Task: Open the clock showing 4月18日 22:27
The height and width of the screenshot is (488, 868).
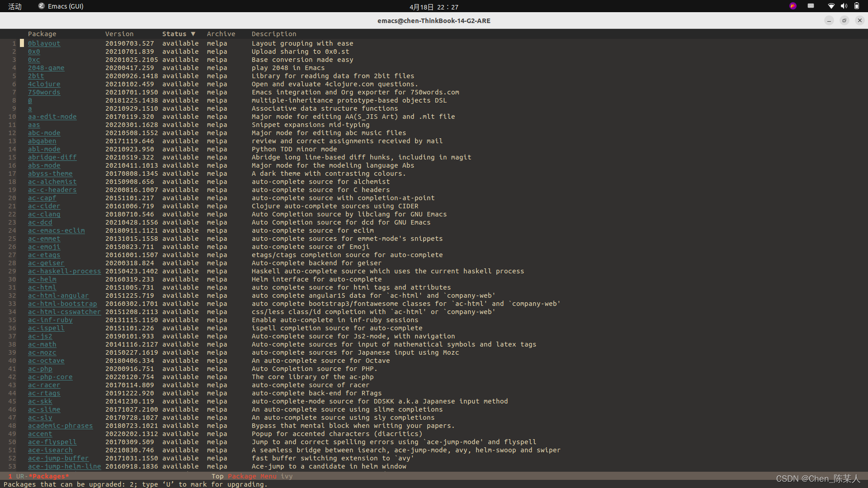Action: coord(434,7)
